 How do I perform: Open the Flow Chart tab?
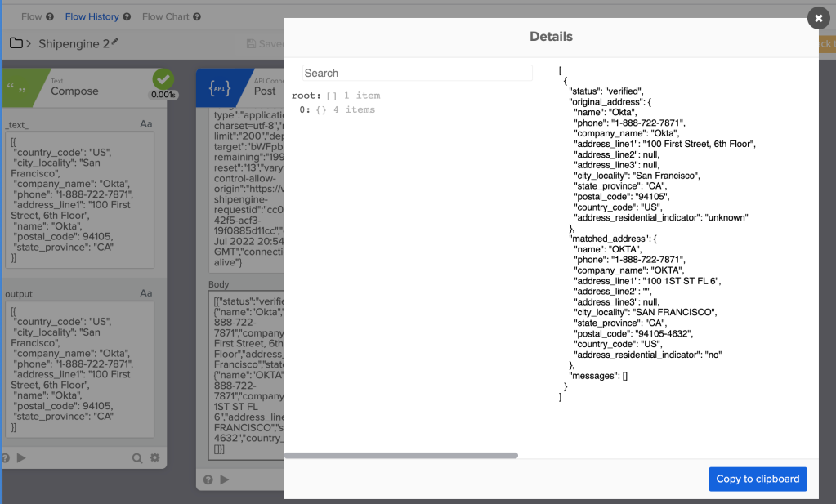click(168, 16)
